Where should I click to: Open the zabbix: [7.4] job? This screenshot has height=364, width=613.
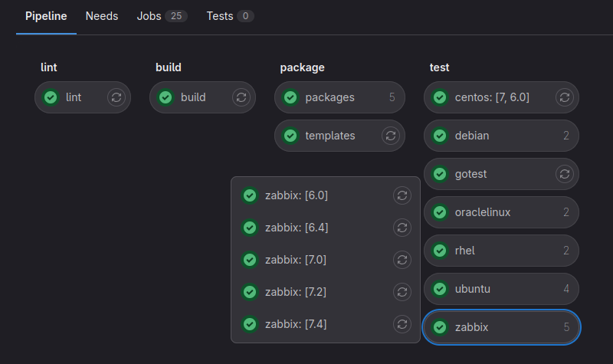point(296,324)
